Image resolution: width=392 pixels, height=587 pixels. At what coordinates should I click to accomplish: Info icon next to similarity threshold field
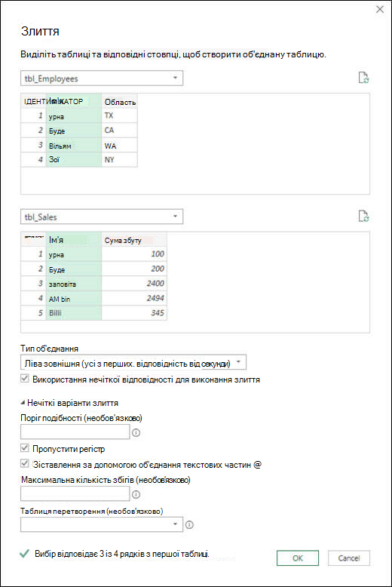(136, 433)
